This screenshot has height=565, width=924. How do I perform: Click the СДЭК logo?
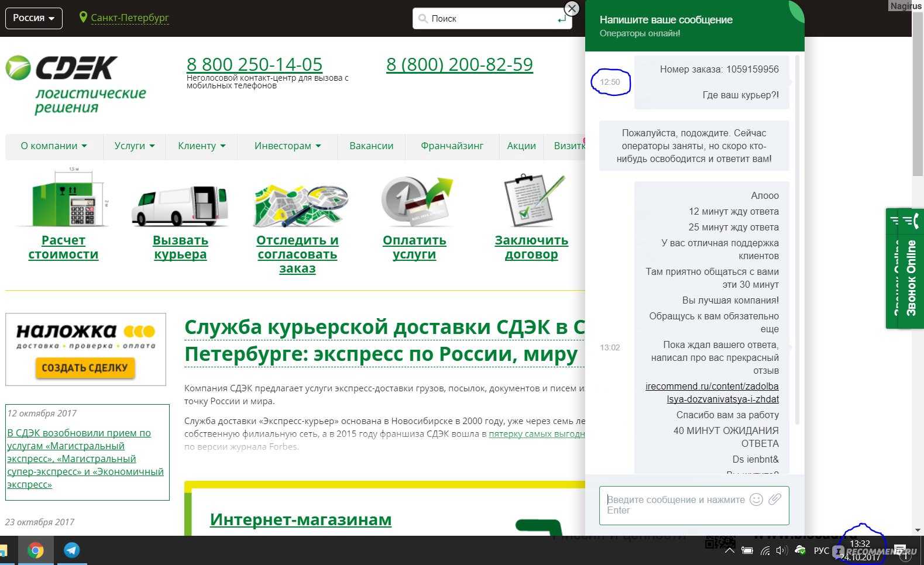[x=76, y=85]
